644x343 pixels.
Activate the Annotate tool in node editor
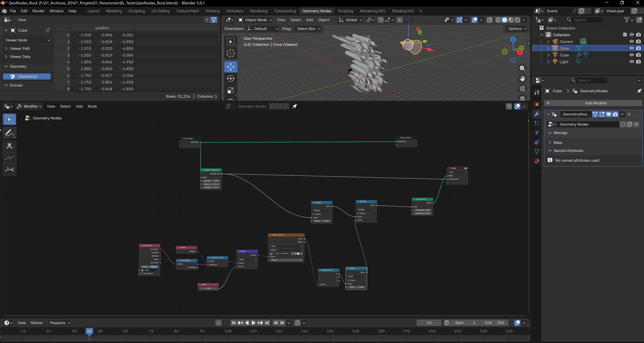coord(9,133)
